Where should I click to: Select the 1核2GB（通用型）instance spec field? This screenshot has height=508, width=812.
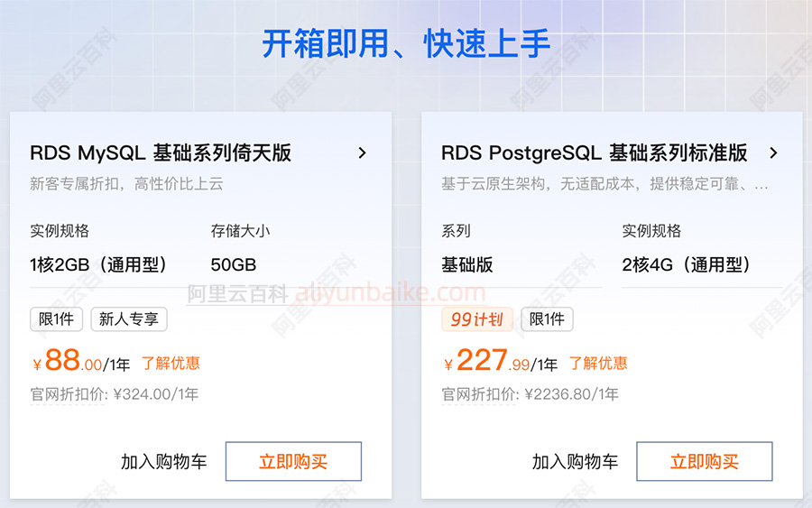coord(98,265)
